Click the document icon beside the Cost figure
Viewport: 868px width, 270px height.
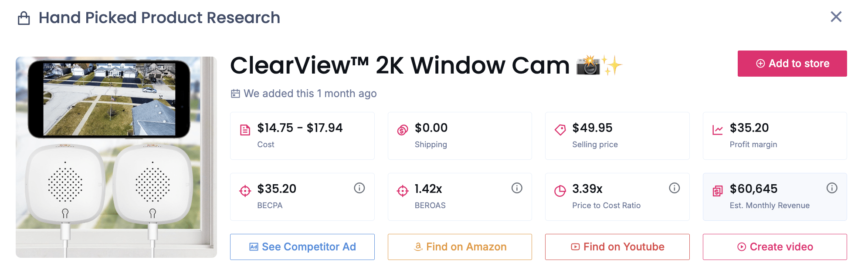tap(245, 128)
